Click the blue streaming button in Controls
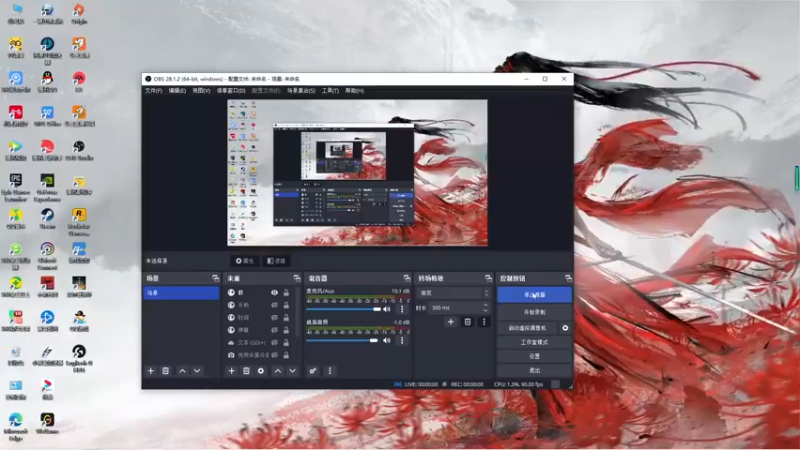800x450 pixels. click(x=534, y=295)
